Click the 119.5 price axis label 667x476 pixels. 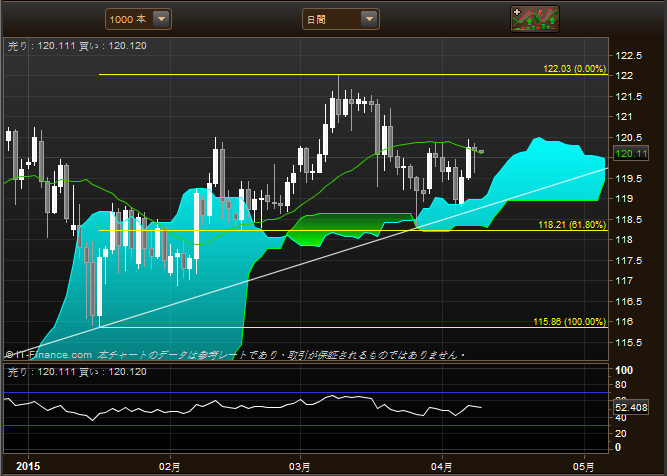pos(629,179)
